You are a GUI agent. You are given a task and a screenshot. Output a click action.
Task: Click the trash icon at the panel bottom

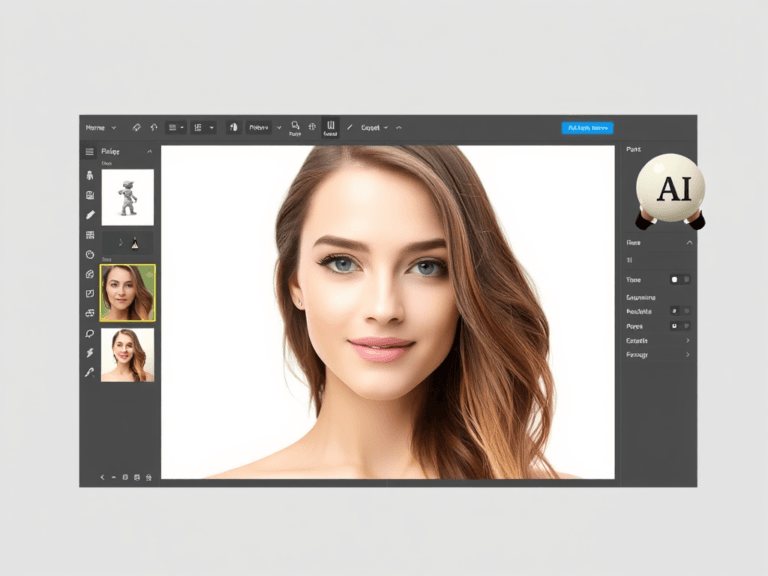point(148,477)
